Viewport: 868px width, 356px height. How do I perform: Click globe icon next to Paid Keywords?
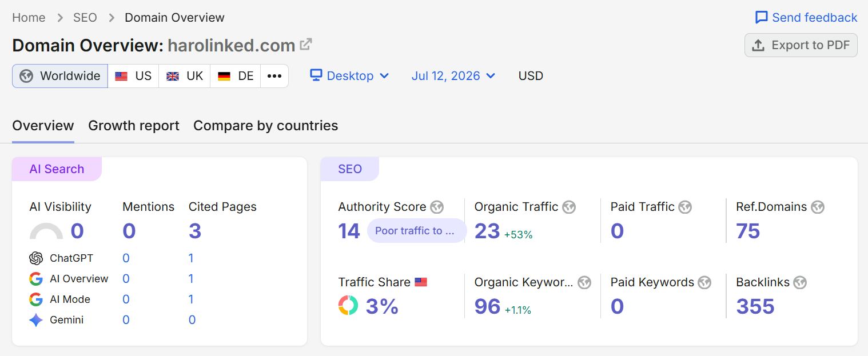click(704, 282)
